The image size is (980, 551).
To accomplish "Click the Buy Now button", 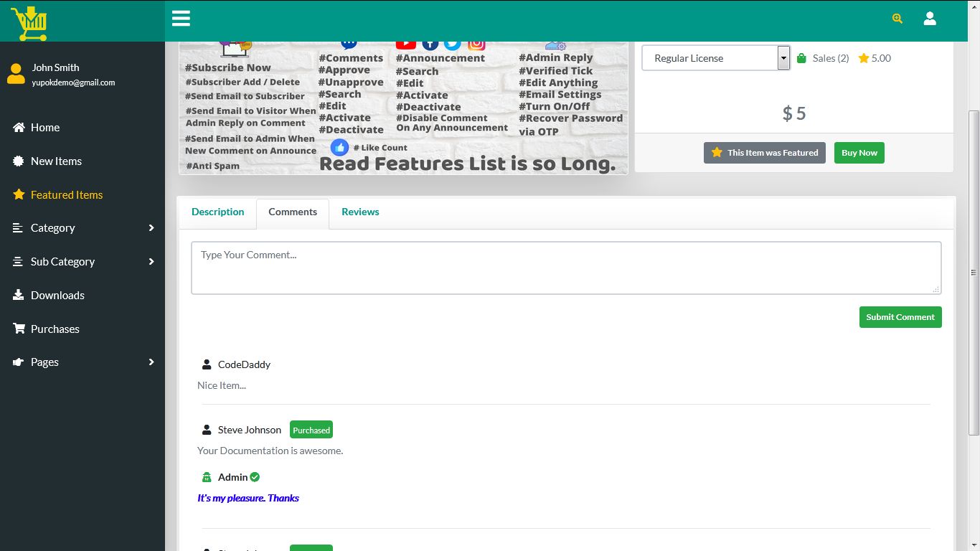I will point(859,152).
